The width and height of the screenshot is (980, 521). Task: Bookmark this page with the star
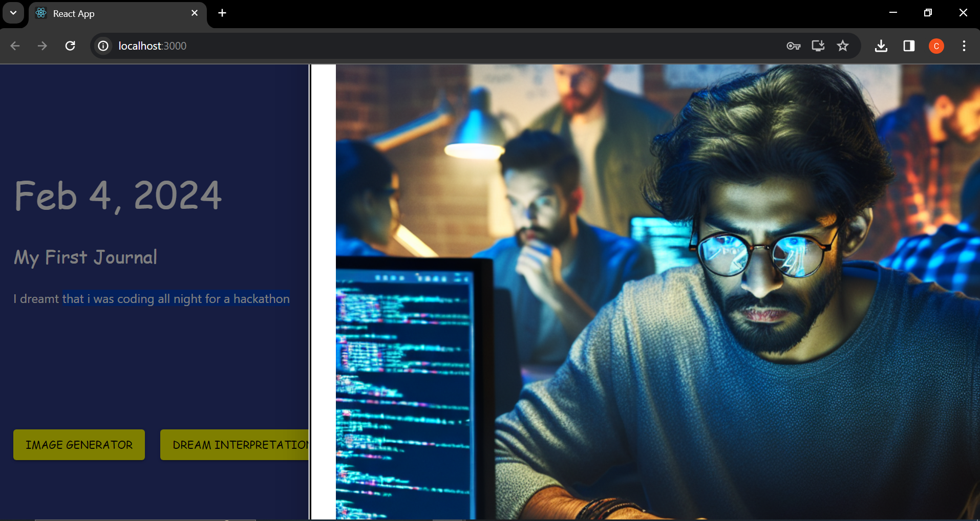pos(843,46)
